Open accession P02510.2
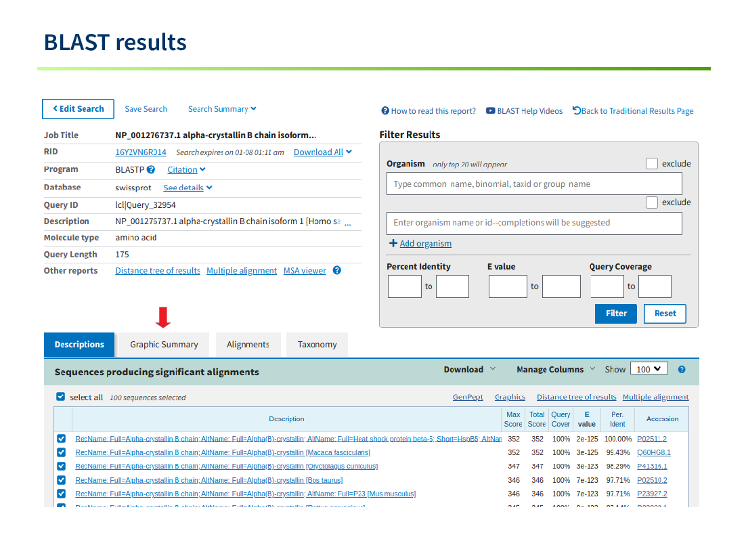Screen dimensions: 746x560 [653, 480]
